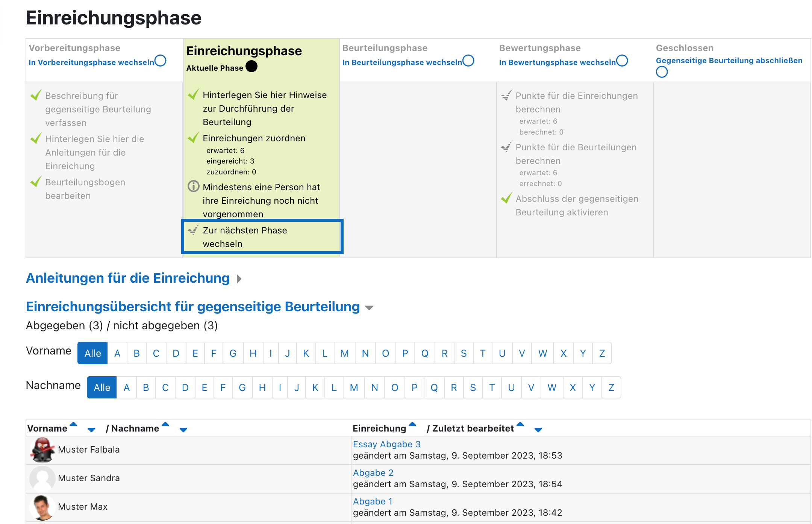Click Gegenseitige Beurteilung abschließen link

(729, 61)
